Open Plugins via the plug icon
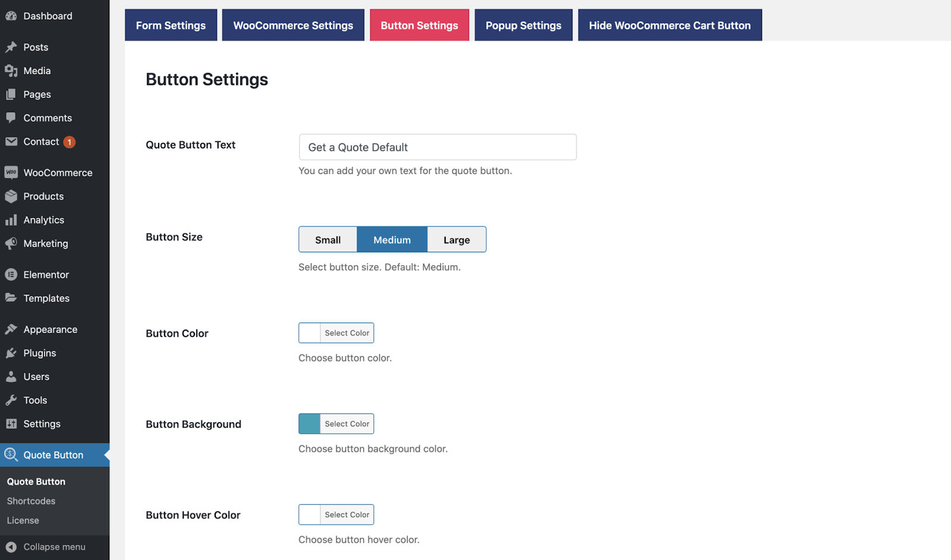The width and height of the screenshot is (951, 560). [11, 353]
